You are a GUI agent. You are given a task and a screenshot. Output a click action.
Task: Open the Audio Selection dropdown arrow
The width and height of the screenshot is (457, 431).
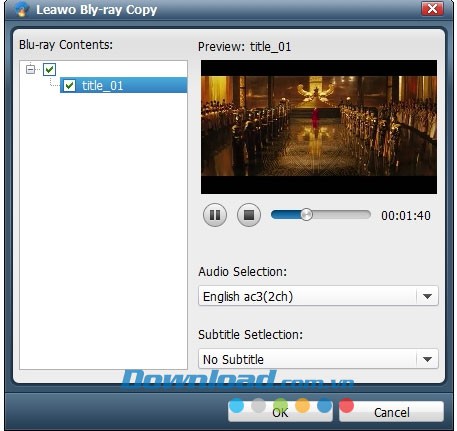[x=427, y=296]
